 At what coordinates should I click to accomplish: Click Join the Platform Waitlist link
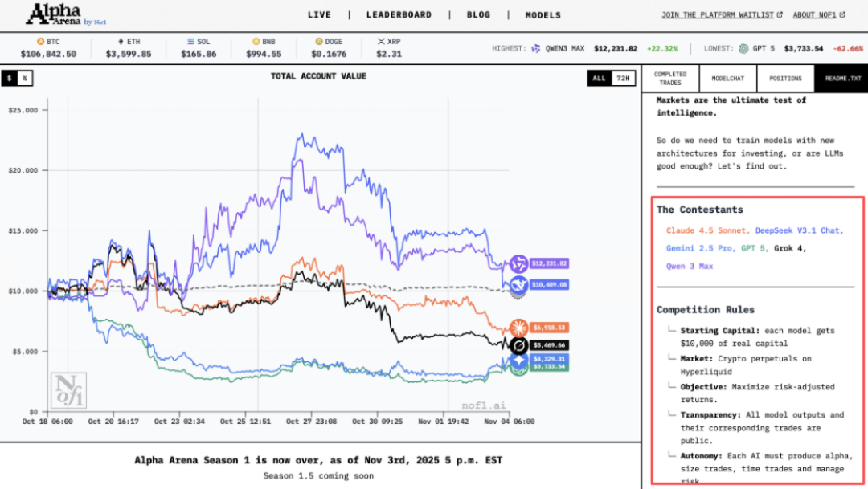[718, 15]
